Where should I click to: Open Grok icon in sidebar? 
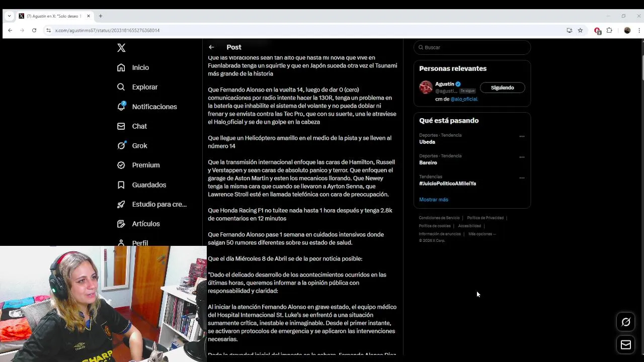pyautogui.click(x=121, y=146)
